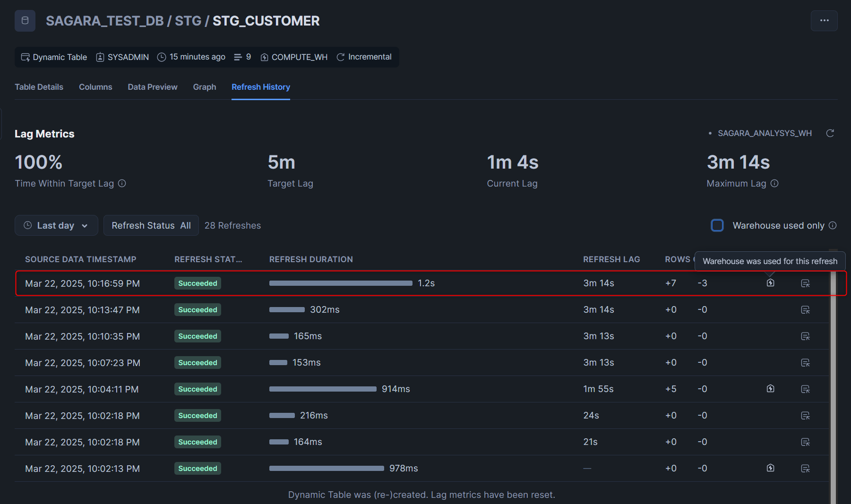
Task: Click the 3m 14s Maximum Lag value
Action: click(738, 162)
